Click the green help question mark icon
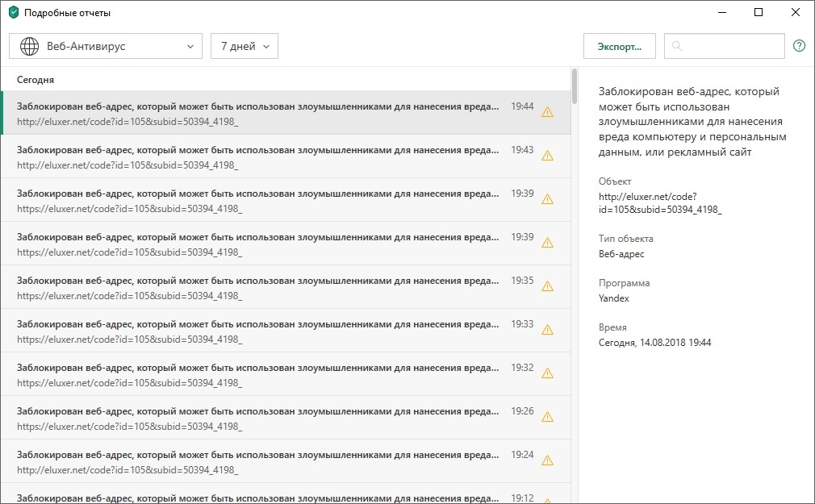Image resolution: width=815 pixels, height=504 pixels. coord(799,46)
